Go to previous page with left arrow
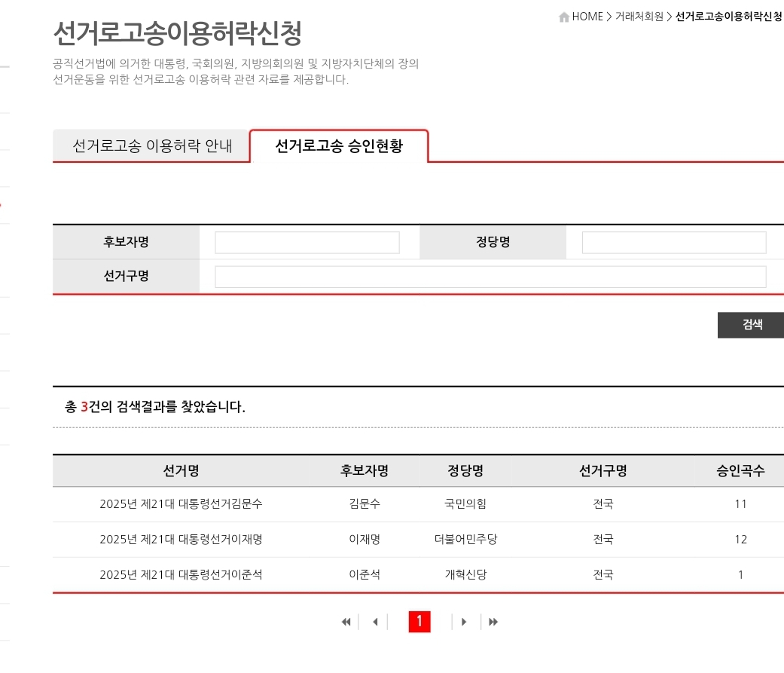784x673 pixels. pyautogui.click(x=375, y=622)
